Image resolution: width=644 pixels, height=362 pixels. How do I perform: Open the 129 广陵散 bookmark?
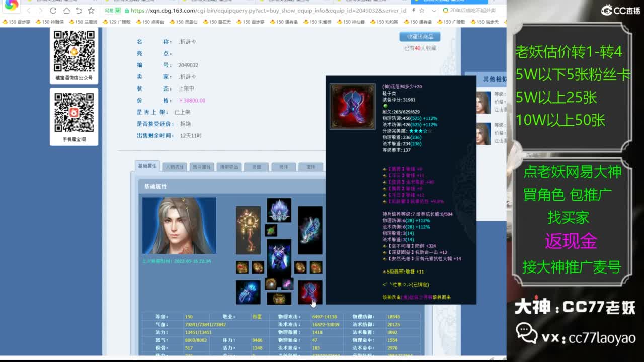tap(116, 22)
